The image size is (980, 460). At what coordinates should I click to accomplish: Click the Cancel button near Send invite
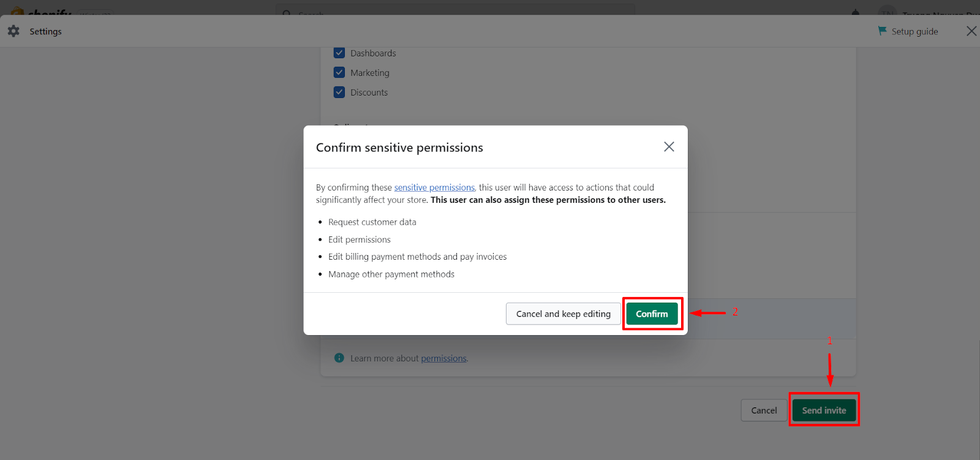click(763, 410)
